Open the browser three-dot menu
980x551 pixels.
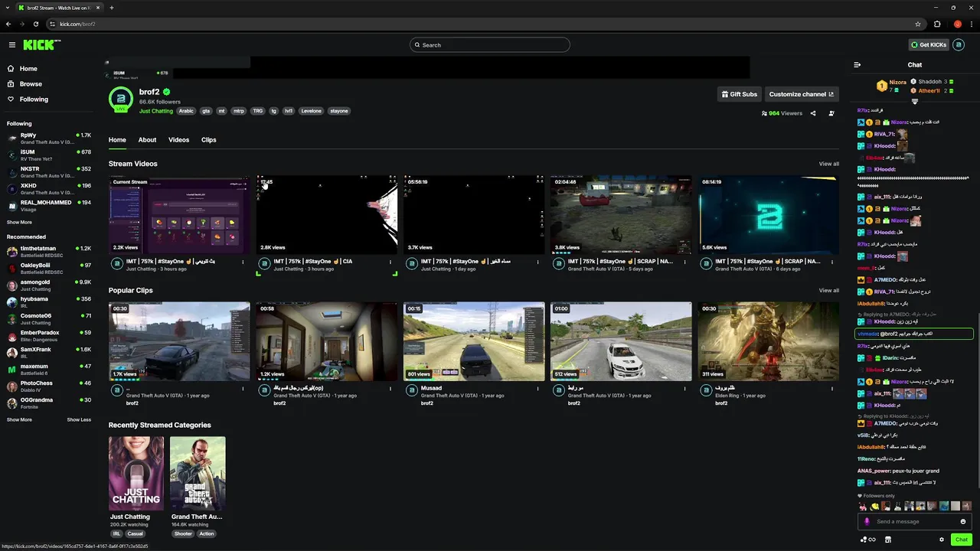(972, 24)
